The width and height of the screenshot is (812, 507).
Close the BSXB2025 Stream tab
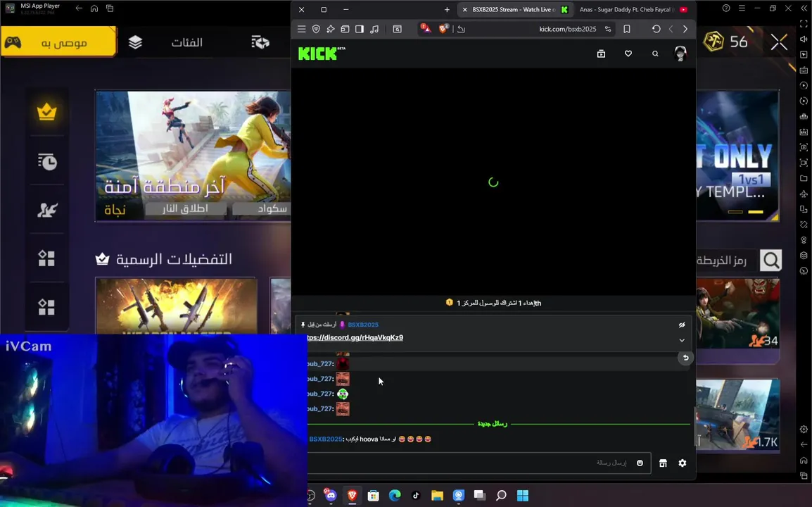coord(464,9)
